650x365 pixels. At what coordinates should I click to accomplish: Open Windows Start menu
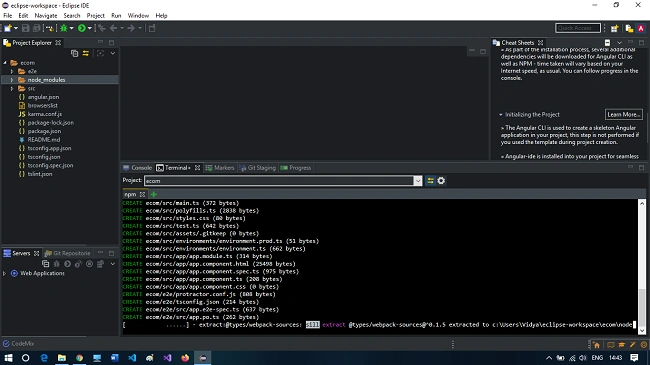pos(8,358)
